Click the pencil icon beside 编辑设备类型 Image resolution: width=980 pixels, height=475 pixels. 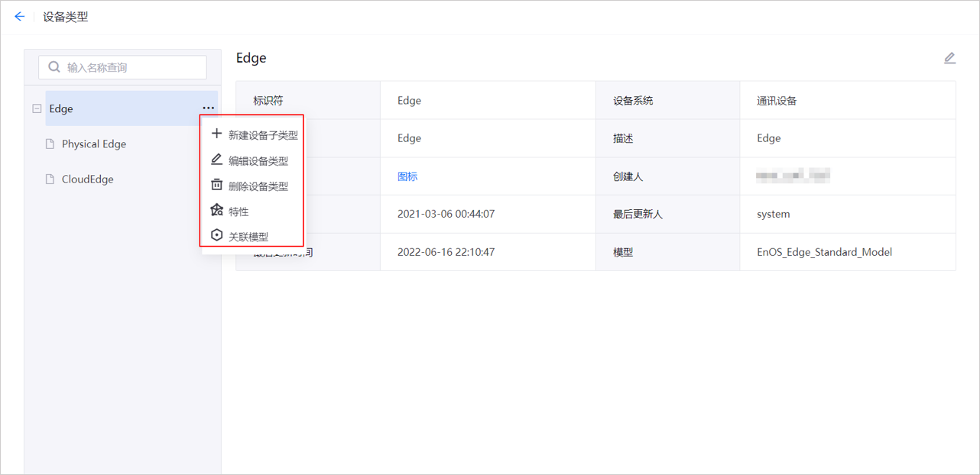point(215,158)
